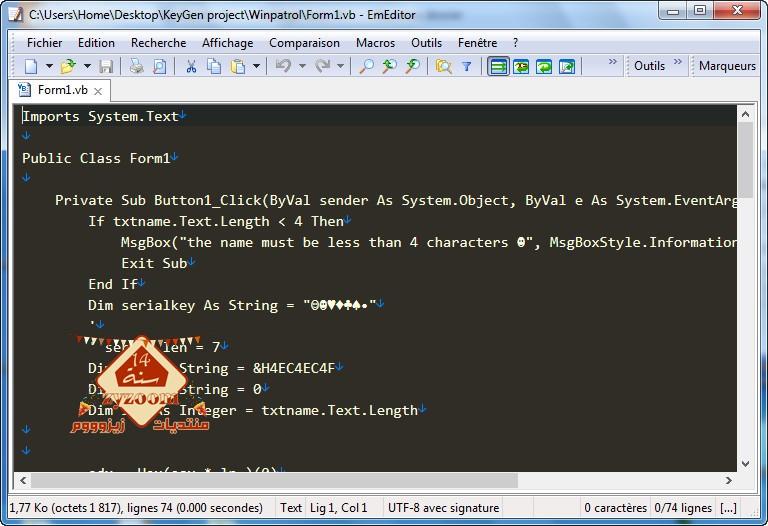The image size is (768, 526).
Task: Click the Find magnifier icon
Action: tap(366, 66)
